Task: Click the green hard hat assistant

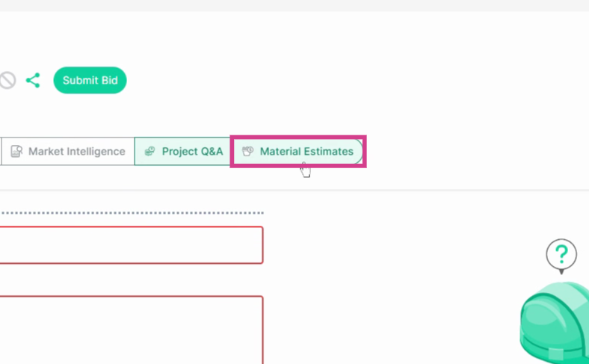Action: (x=555, y=322)
